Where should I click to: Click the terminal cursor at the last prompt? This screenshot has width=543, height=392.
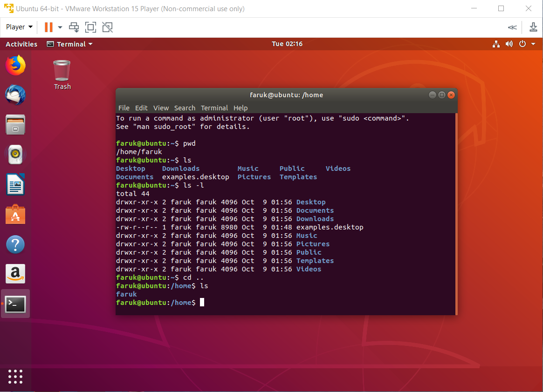(202, 303)
